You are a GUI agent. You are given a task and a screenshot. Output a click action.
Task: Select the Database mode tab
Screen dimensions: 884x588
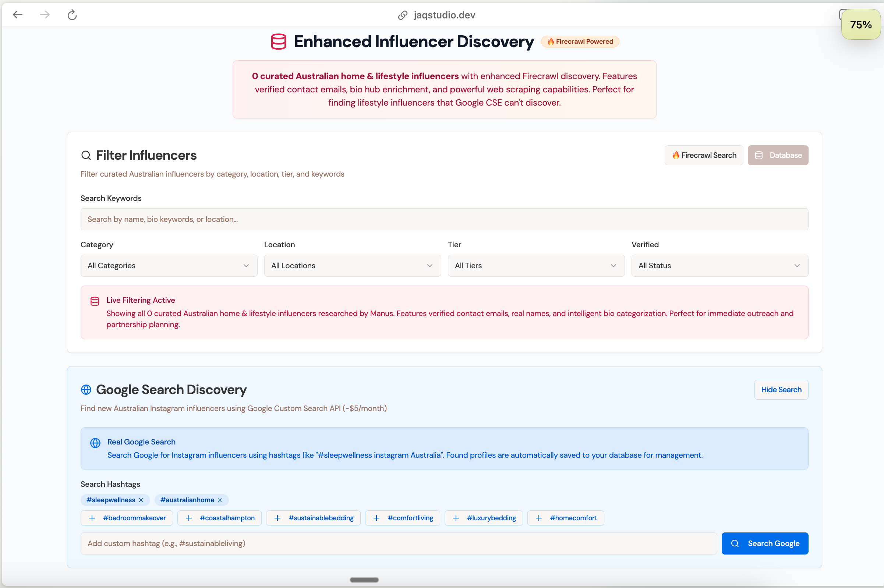coord(778,155)
